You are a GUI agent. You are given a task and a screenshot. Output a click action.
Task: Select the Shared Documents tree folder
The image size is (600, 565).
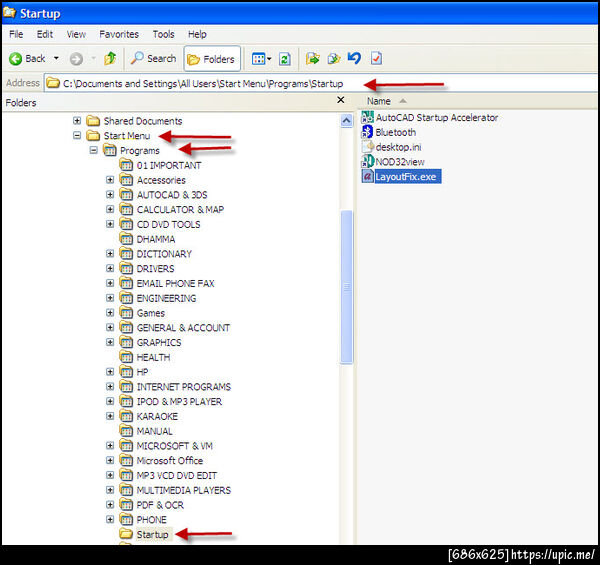[134, 121]
